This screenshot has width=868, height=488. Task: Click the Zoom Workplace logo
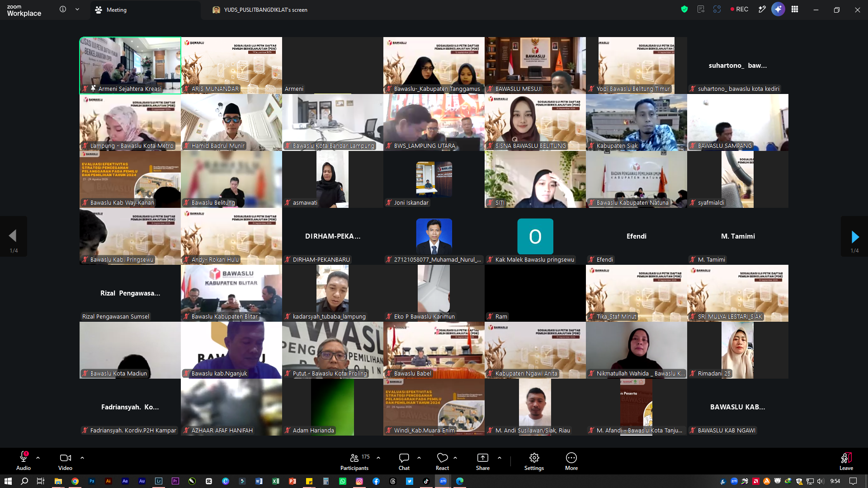click(24, 10)
